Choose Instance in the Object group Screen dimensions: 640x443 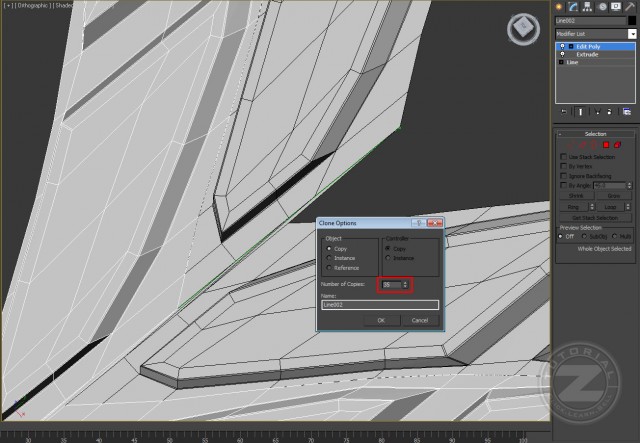pos(330,258)
